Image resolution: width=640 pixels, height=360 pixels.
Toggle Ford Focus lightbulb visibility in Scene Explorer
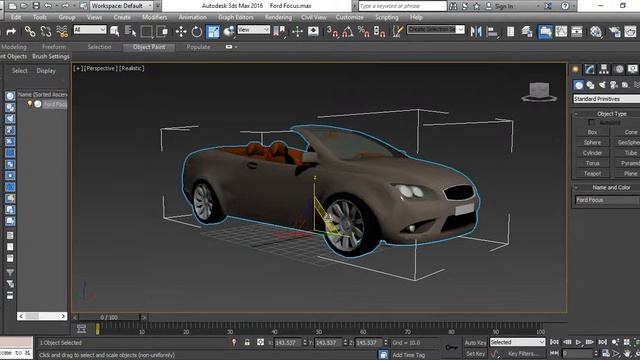point(29,104)
